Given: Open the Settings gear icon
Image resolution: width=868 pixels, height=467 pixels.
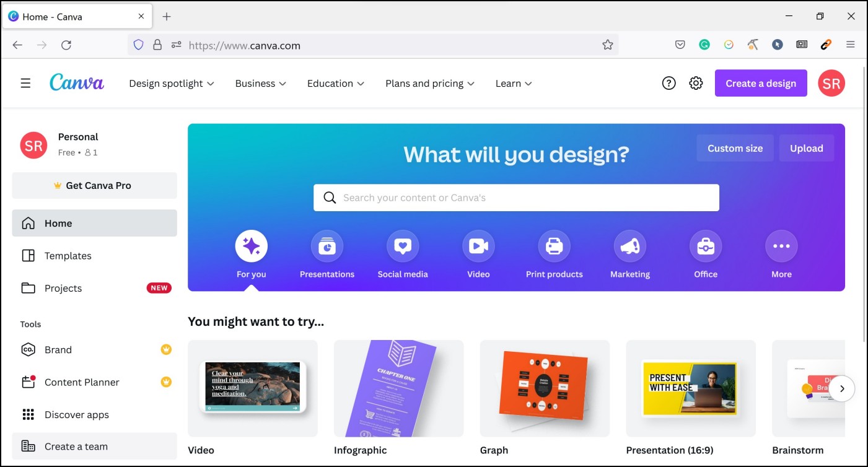Looking at the screenshot, I should [x=696, y=83].
